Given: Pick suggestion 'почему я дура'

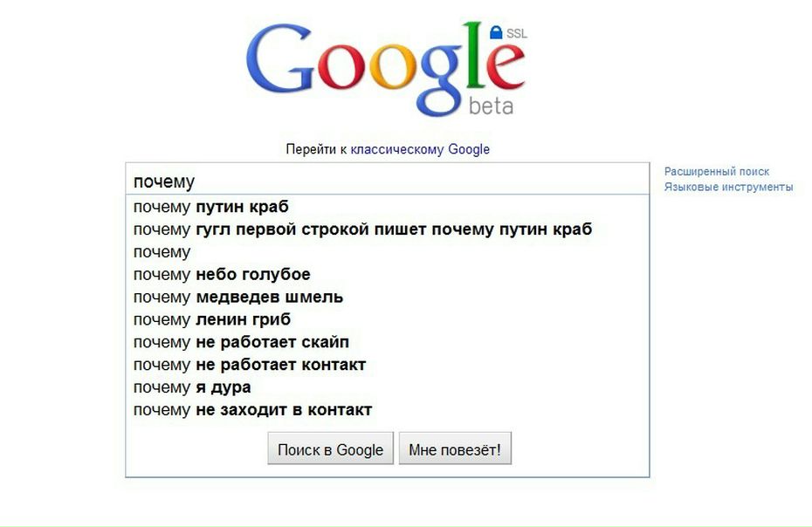Looking at the screenshot, I should (192, 387).
